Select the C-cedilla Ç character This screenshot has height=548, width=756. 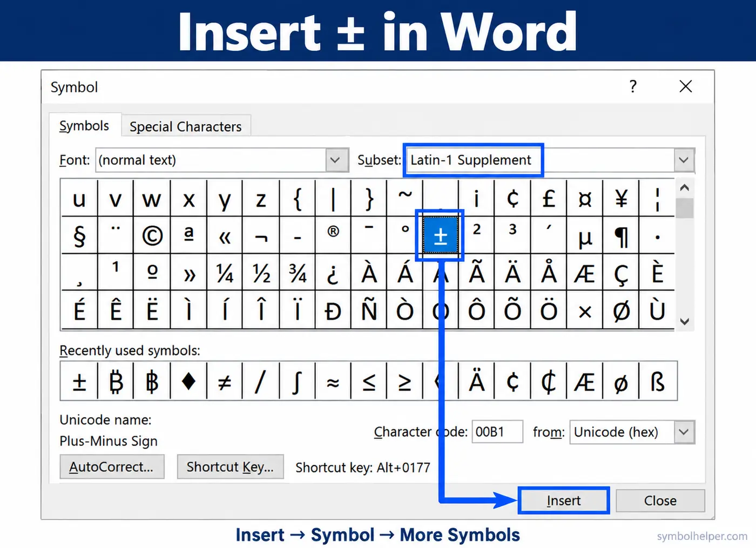tap(621, 273)
